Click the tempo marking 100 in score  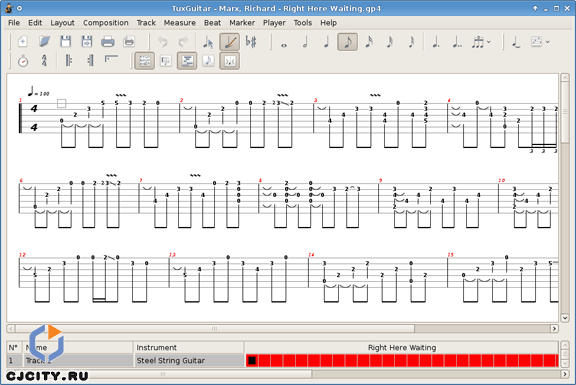[39, 92]
